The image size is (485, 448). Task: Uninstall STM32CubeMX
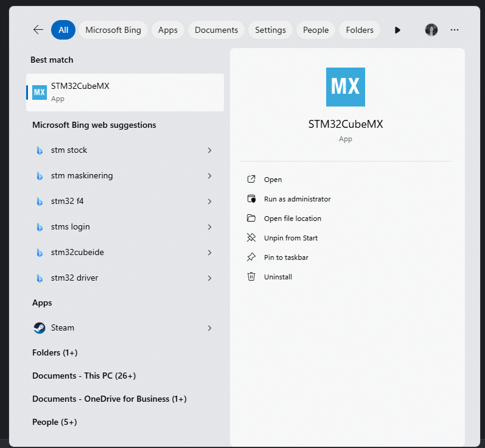pyautogui.click(x=277, y=277)
